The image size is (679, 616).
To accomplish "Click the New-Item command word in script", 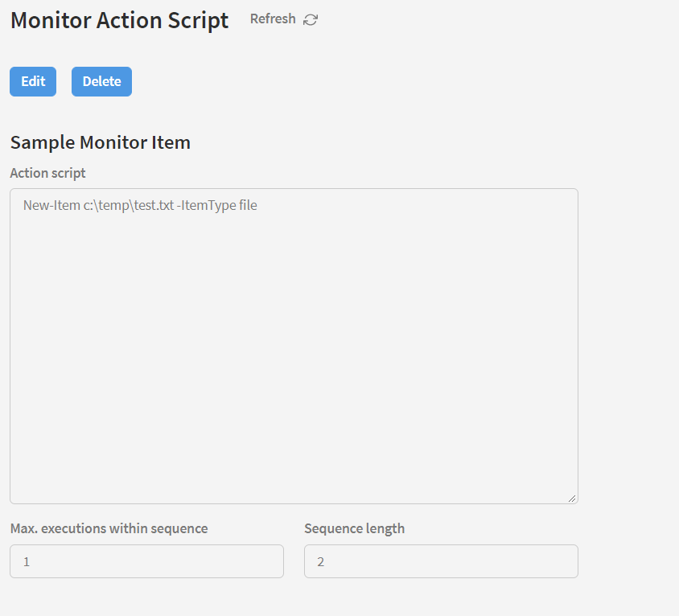I will tap(51, 205).
